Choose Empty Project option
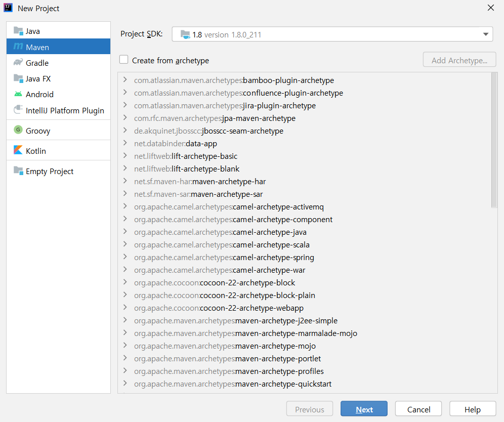 point(58,171)
